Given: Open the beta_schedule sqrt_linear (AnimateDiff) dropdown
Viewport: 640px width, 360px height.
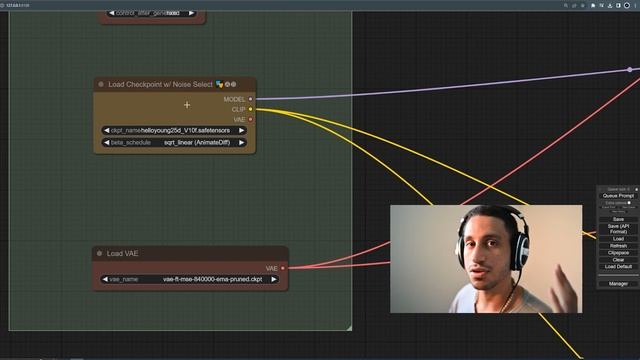Looking at the screenshot, I should coord(174,143).
